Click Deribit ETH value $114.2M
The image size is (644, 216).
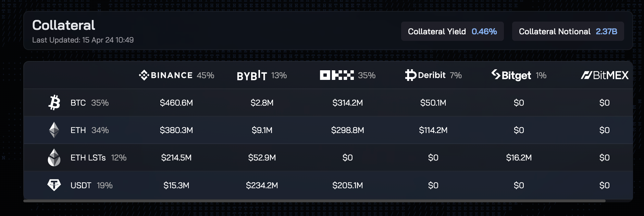433,130
